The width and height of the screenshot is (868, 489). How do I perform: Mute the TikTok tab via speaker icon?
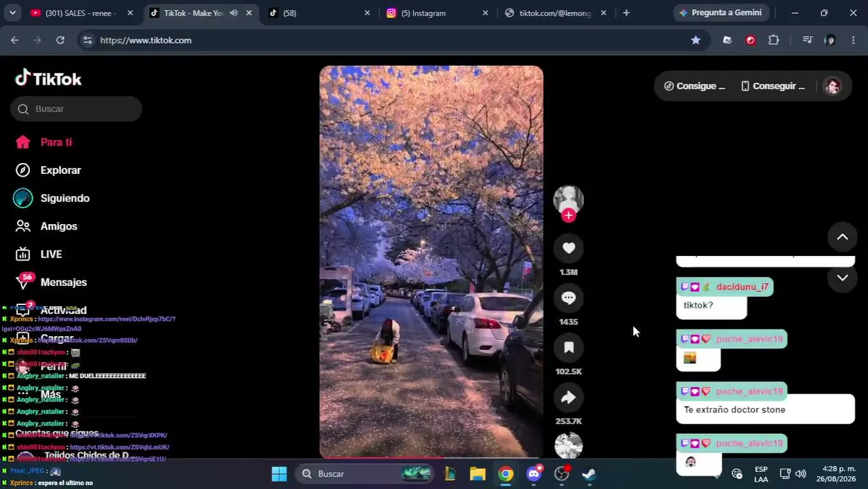tap(234, 13)
